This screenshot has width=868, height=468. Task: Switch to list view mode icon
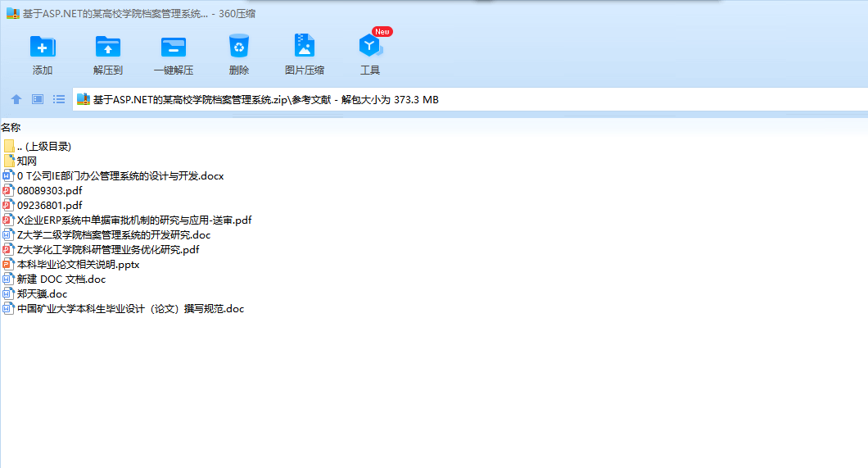(x=59, y=99)
